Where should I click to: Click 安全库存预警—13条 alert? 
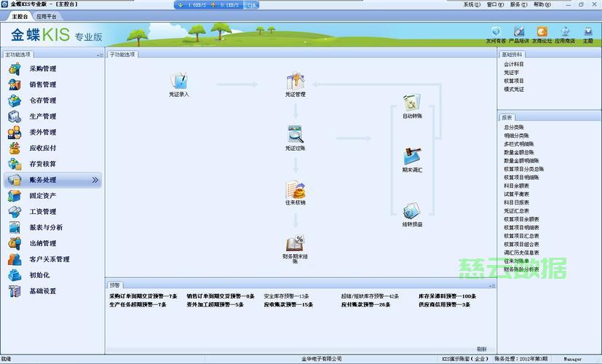coord(286,296)
